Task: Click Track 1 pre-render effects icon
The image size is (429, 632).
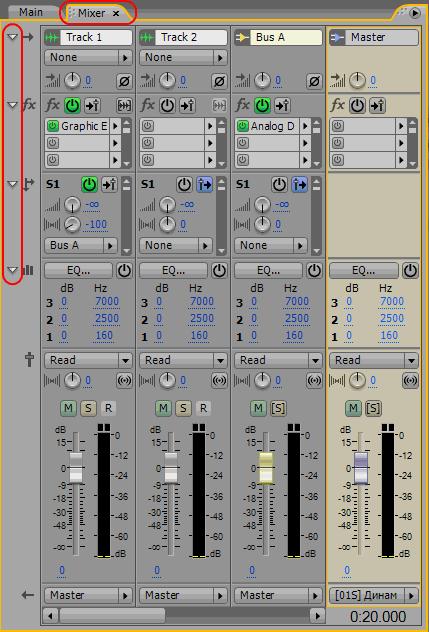Action: pos(124,106)
